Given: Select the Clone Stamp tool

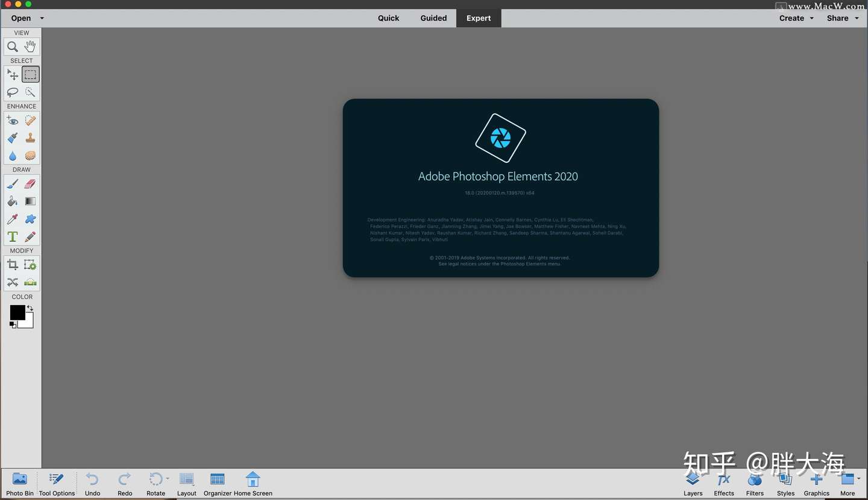Looking at the screenshot, I should (30, 138).
